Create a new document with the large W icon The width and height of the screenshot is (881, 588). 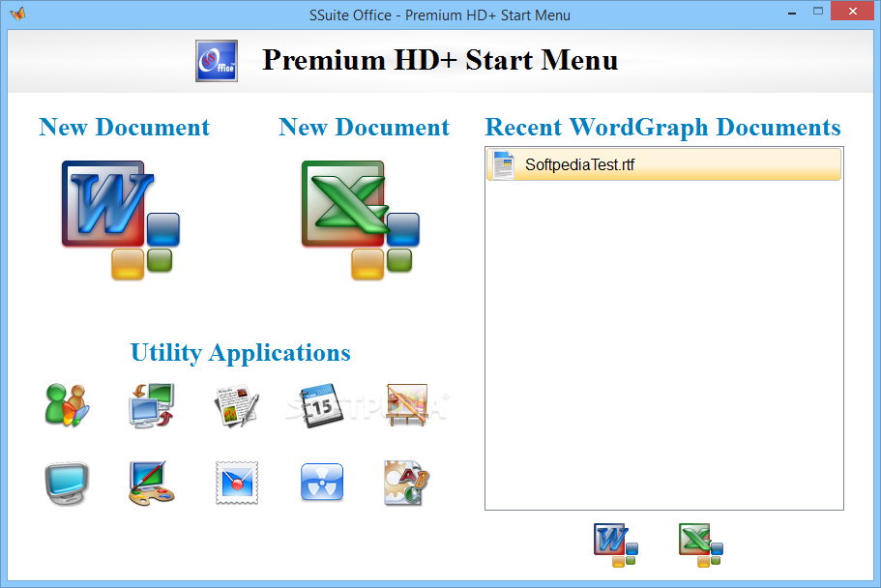(121, 220)
